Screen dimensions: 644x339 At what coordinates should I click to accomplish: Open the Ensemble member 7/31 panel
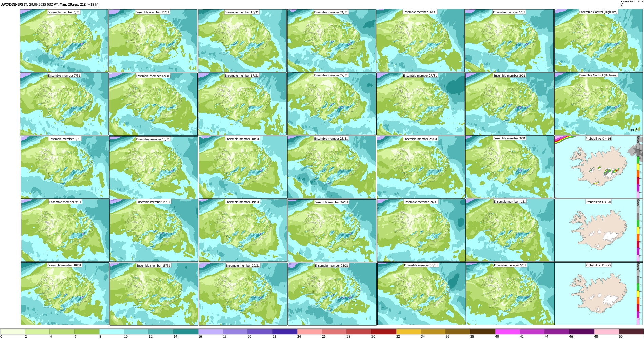[x=64, y=104]
